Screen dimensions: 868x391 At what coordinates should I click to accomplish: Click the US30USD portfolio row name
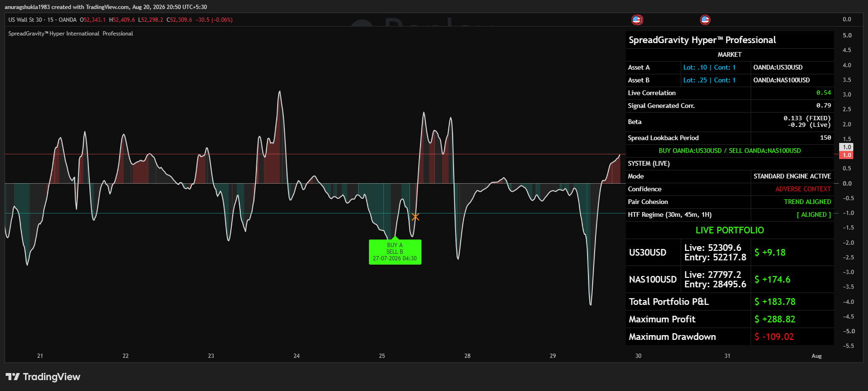coord(648,252)
